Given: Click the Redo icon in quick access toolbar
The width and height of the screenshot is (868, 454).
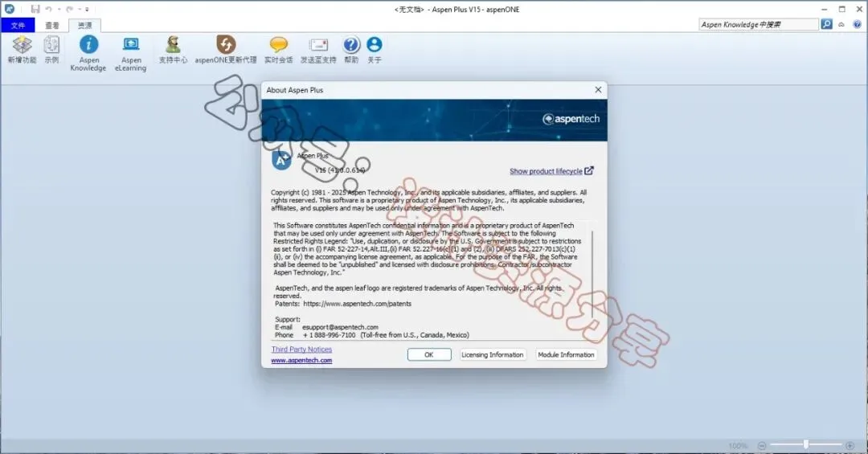Looking at the screenshot, I should click(x=69, y=9).
